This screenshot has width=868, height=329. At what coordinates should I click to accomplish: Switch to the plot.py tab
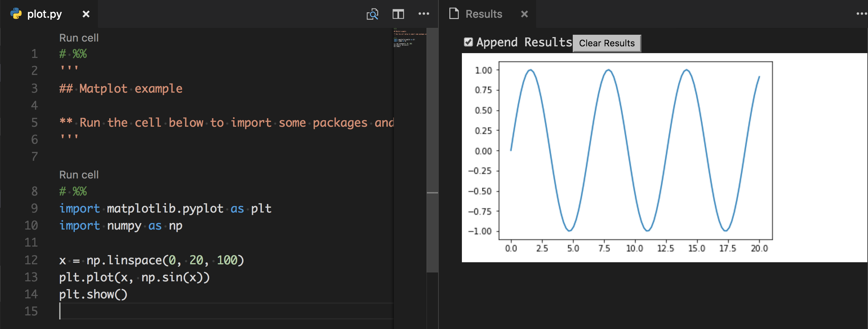(x=45, y=14)
